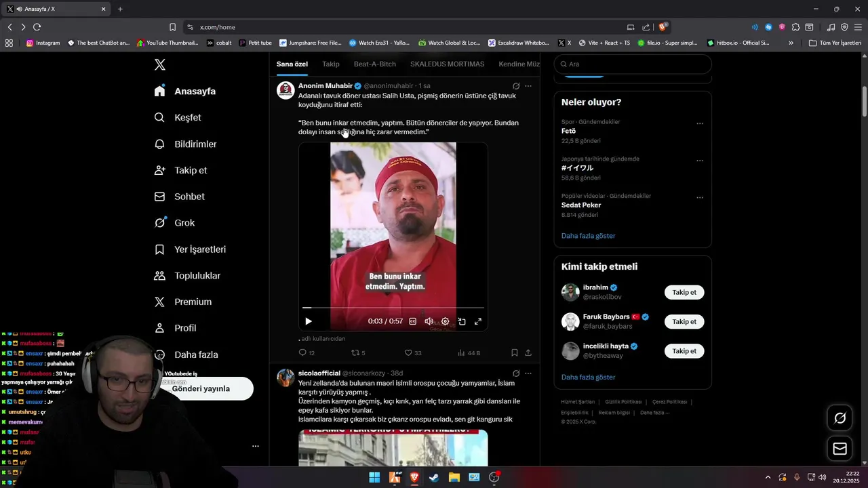Click the X logo in sidebar
The width and height of the screenshot is (868, 488).
pos(159,64)
